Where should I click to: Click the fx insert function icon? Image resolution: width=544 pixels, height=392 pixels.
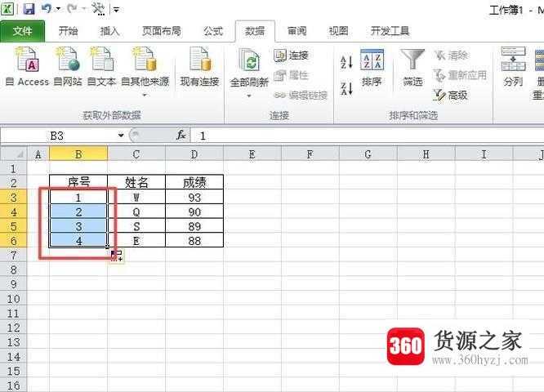click(x=181, y=136)
